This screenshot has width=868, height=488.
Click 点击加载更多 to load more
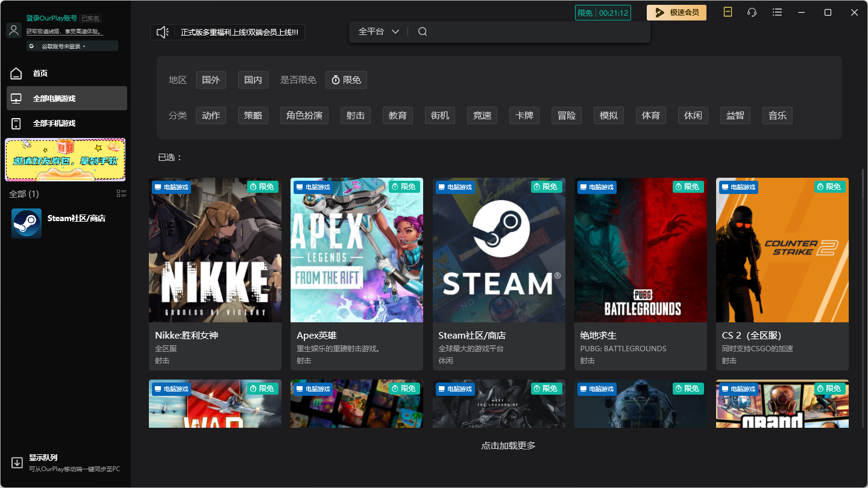[508, 446]
